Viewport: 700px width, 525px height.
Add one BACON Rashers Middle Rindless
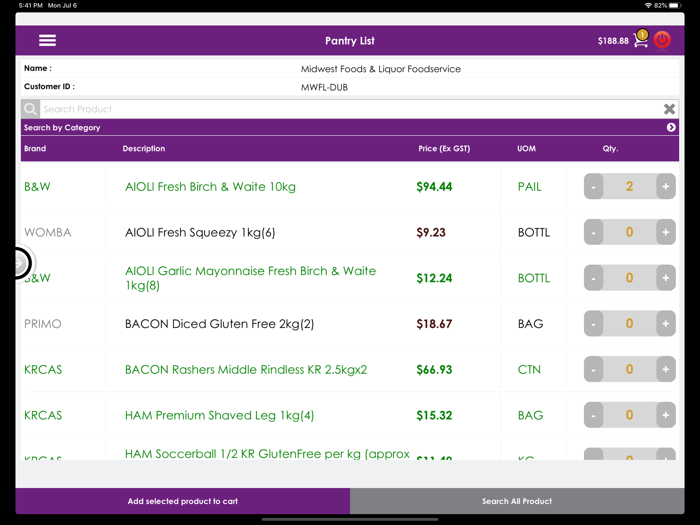[x=665, y=370]
